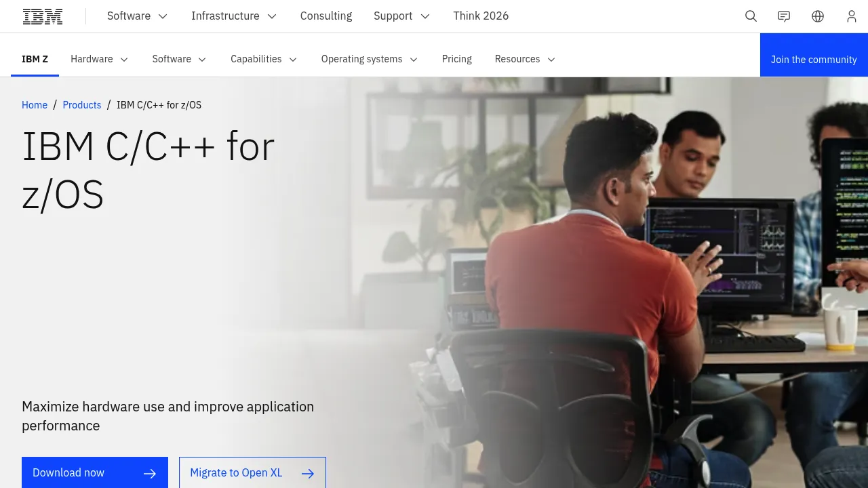Click Join the community button
Viewport: 868px width, 488px height.
pos(814,55)
